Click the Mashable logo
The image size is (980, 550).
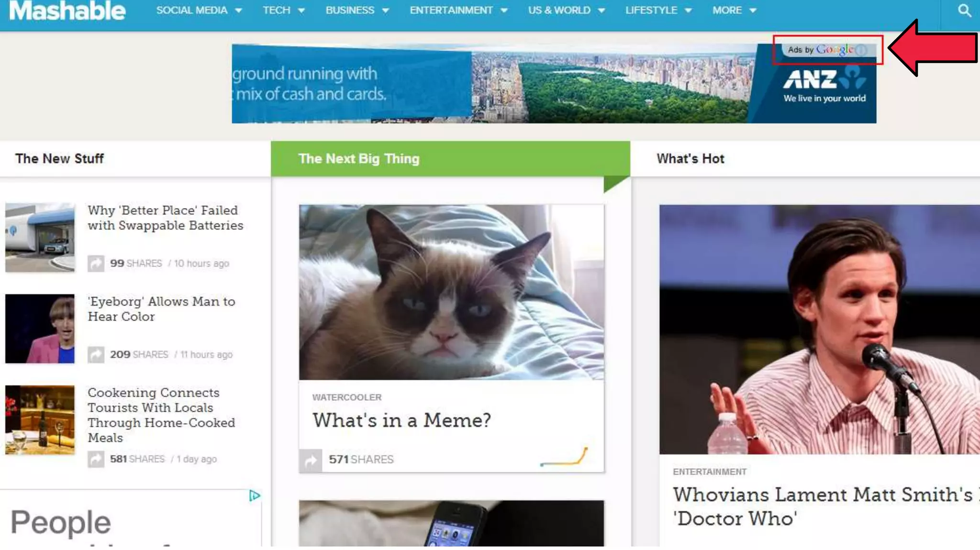(67, 11)
